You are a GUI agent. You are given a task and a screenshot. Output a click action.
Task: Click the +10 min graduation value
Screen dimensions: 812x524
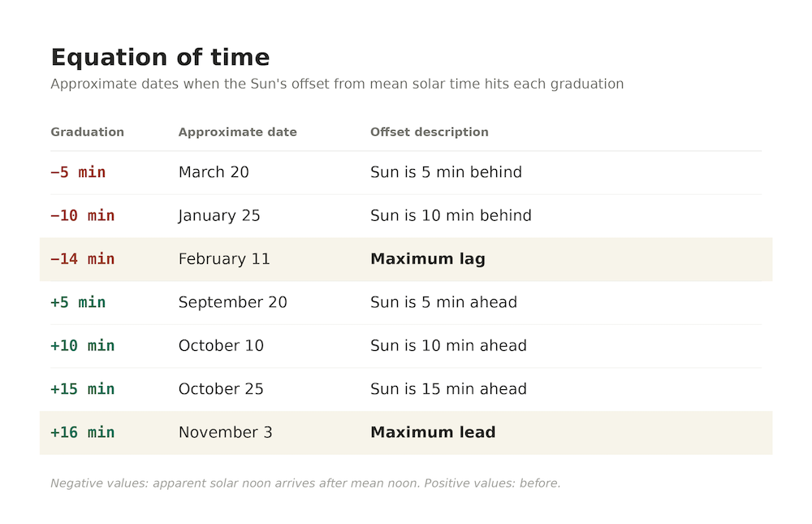[83, 346]
